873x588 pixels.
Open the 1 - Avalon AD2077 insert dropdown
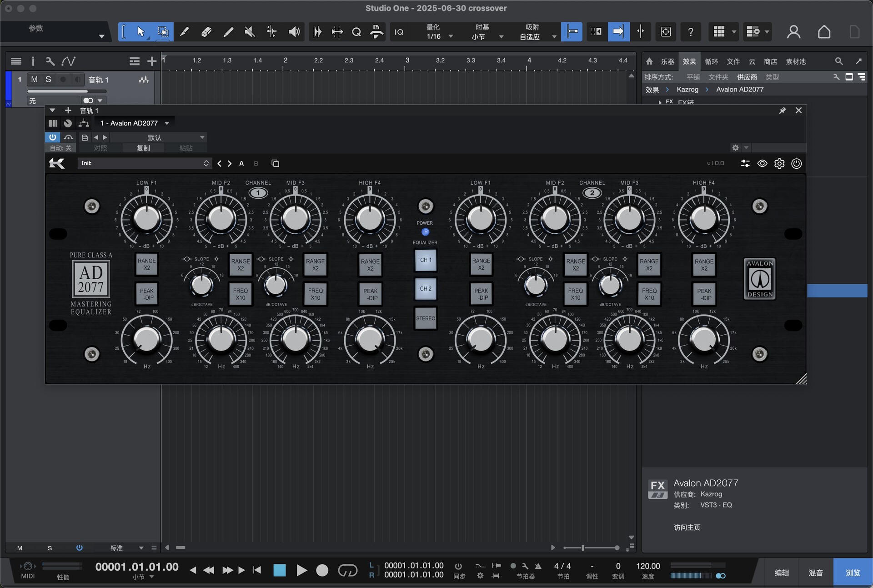(x=135, y=123)
